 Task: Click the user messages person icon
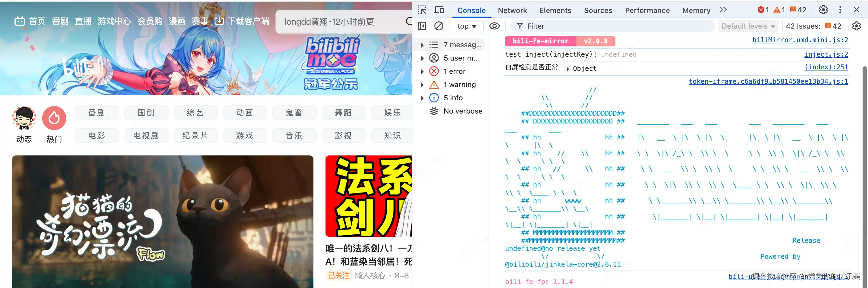434,58
